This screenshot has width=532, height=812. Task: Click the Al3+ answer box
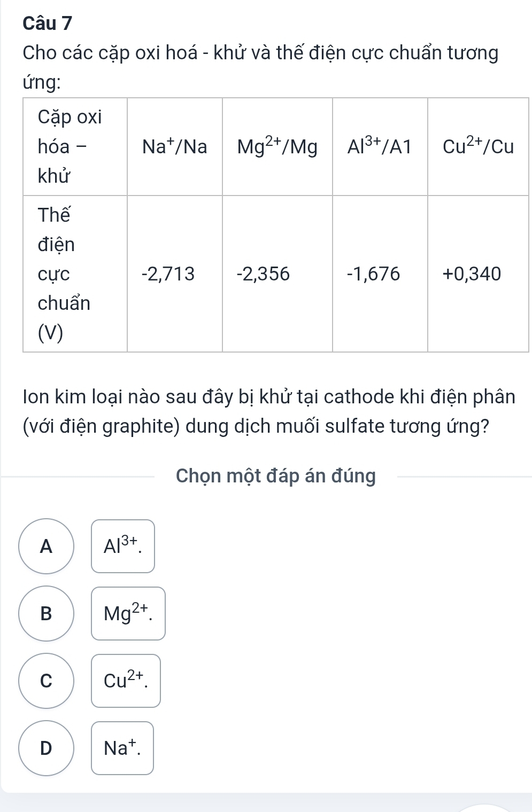point(123,546)
